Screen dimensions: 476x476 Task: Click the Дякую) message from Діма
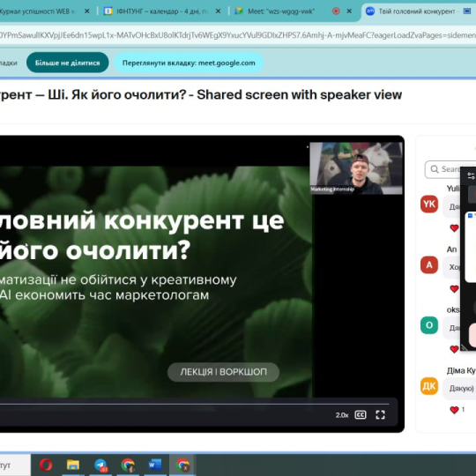click(461, 389)
